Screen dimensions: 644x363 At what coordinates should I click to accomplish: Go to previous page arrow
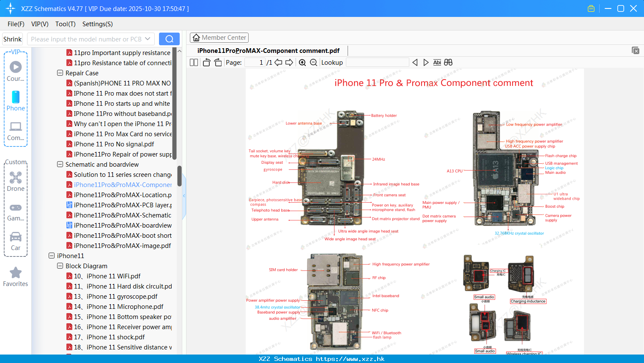278,62
